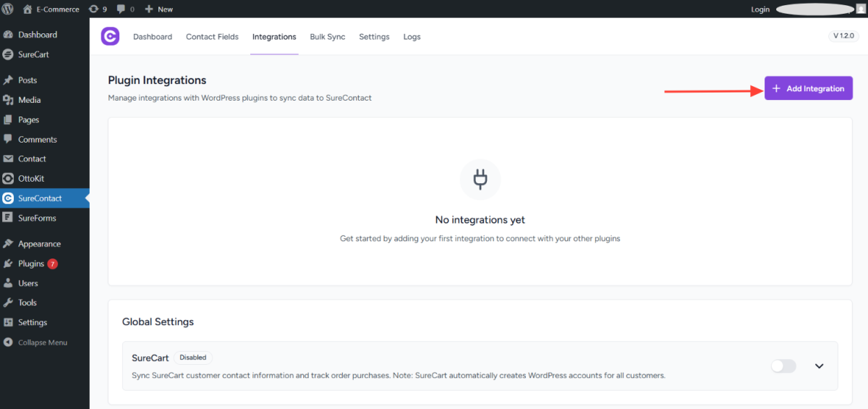Click the WordPress logo icon
The image size is (868, 409).
click(x=8, y=9)
